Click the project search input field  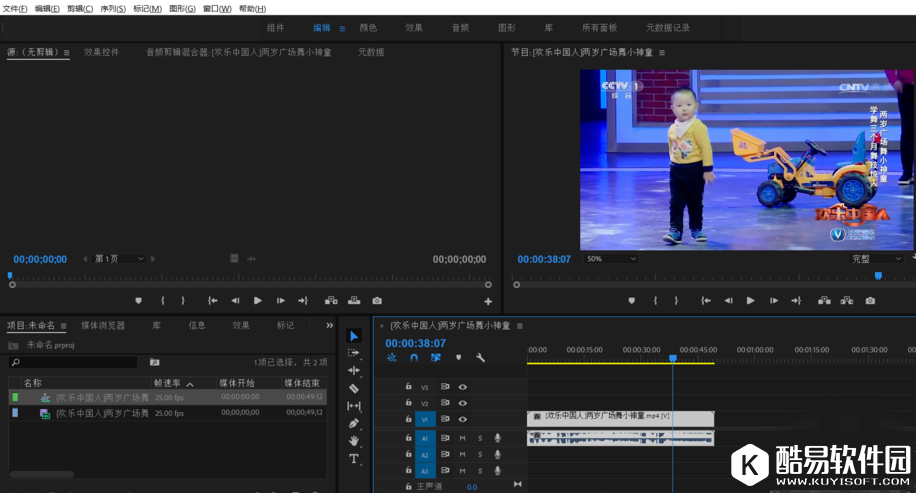75,362
